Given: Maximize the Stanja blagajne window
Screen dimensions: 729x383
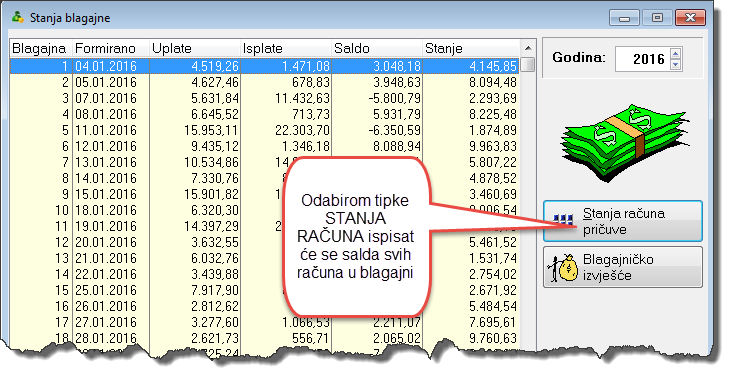Looking at the screenshot, I should tap(657, 18).
